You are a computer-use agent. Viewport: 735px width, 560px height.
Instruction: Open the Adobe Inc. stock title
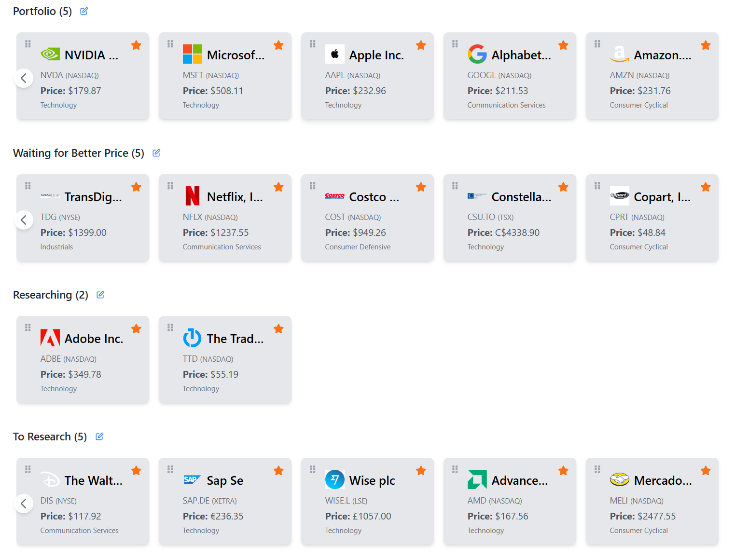point(94,339)
